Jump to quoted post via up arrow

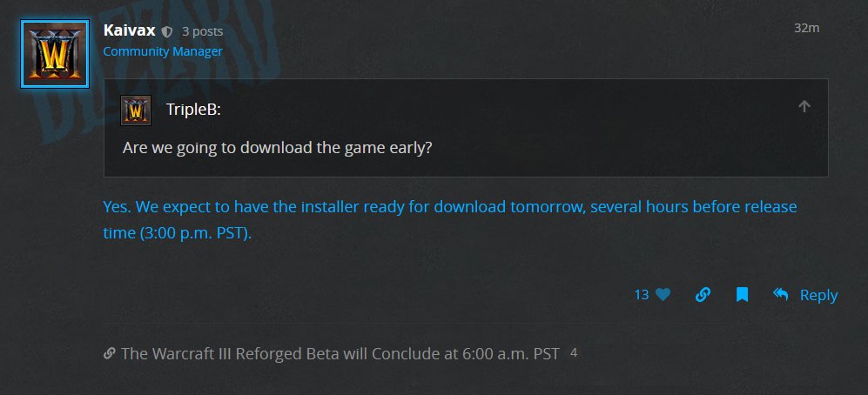tap(804, 106)
